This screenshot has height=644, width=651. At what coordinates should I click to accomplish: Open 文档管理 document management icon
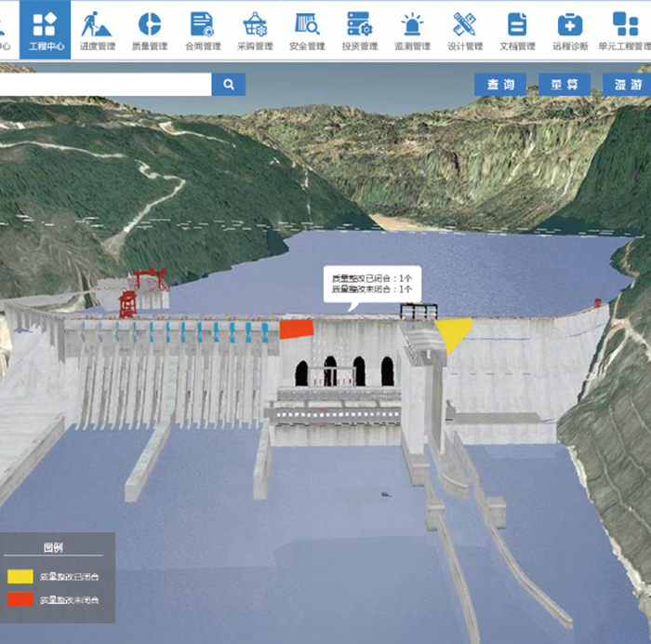pyautogui.click(x=517, y=30)
